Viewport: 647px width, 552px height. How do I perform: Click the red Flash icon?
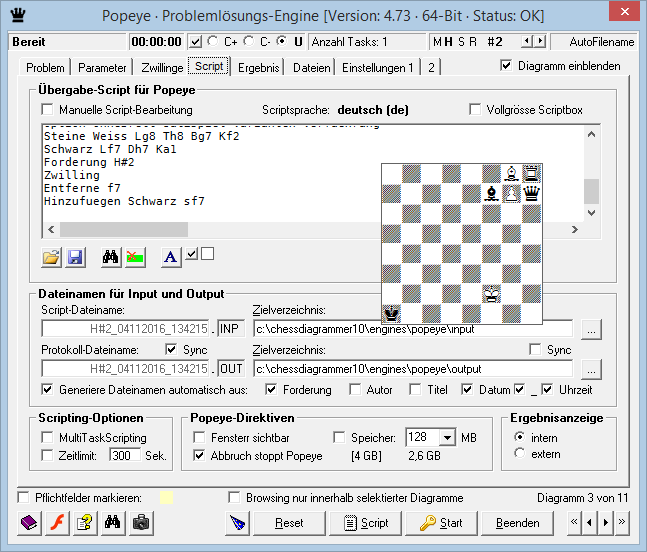[57, 523]
